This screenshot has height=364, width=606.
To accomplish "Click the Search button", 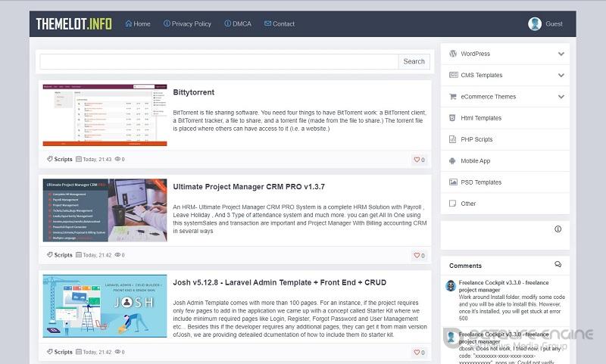I will point(414,62).
